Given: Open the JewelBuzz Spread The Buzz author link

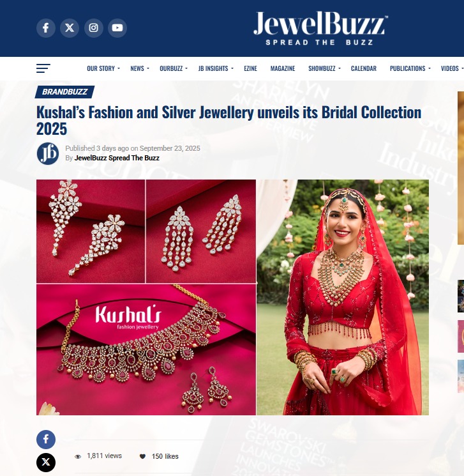Looking at the screenshot, I should (117, 158).
